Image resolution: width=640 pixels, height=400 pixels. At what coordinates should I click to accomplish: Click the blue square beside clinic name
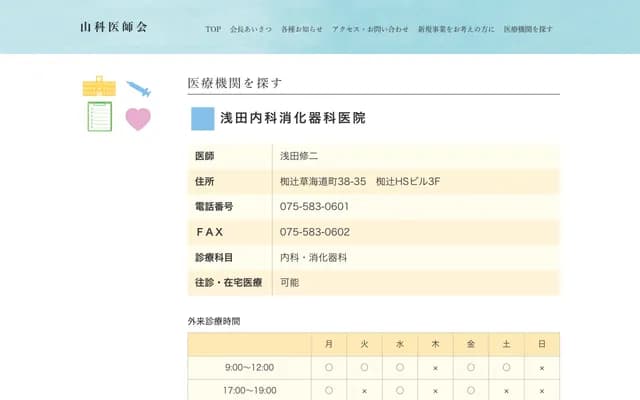(202, 119)
